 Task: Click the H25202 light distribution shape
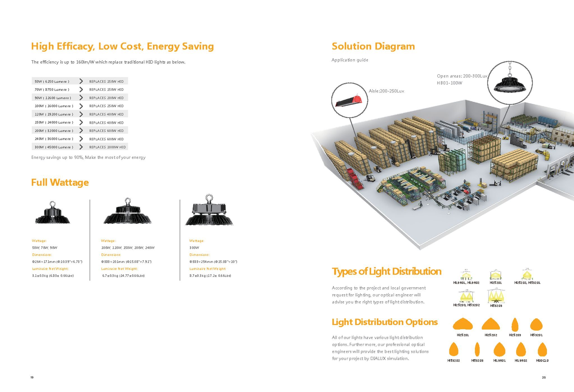pyautogui.click(x=491, y=324)
